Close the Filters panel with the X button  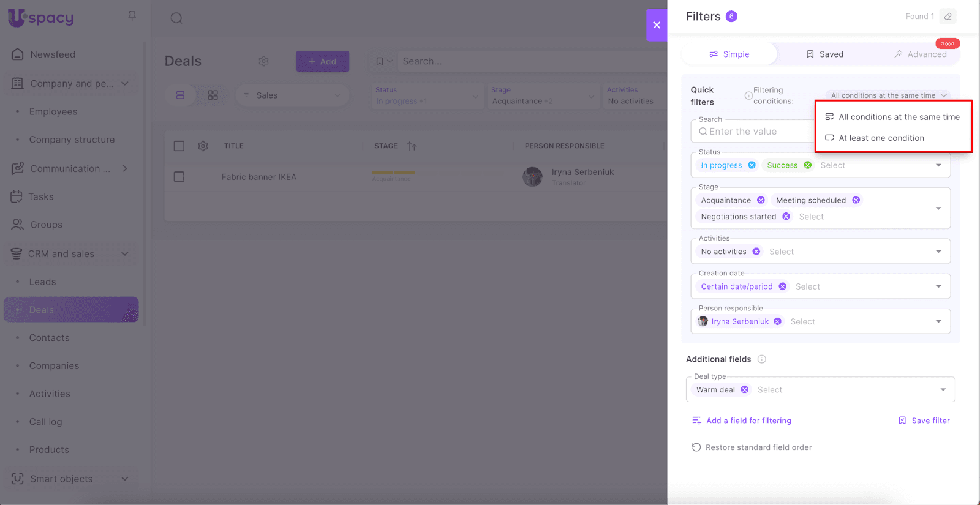[x=657, y=25]
